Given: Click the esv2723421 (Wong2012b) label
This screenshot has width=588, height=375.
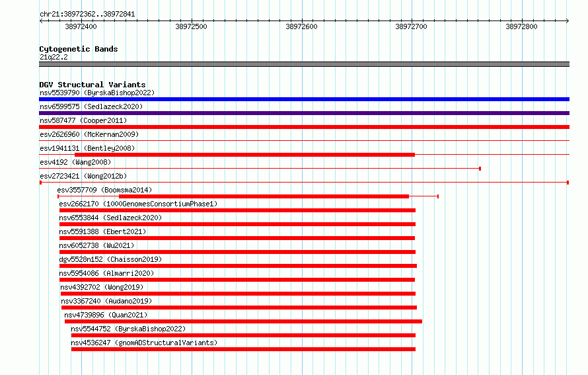Looking at the screenshot, I should pyautogui.click(x=83, y=176).
